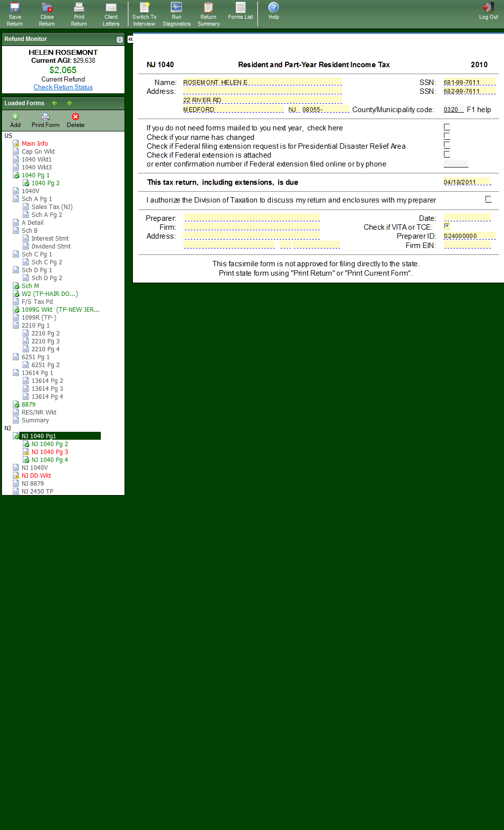
Task: Enable Federal extension is attached checkbox
Action: (x=447, y=155)
